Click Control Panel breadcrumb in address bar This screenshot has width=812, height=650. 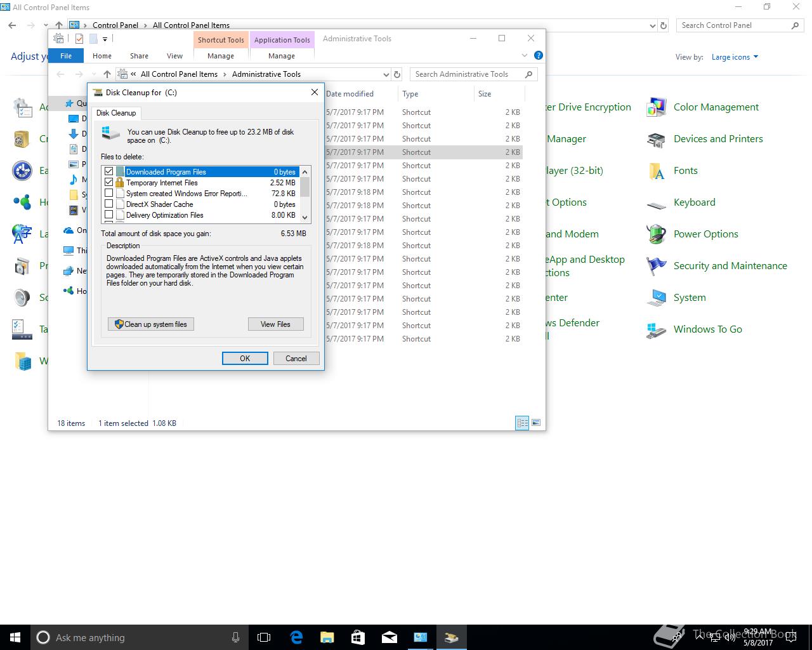click(x=115, y=25)
